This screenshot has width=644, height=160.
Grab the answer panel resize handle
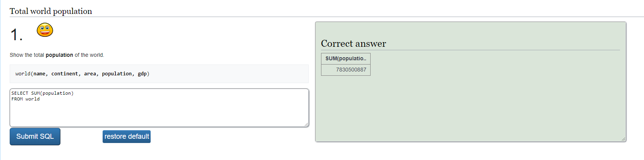click(x=623, y=139)
